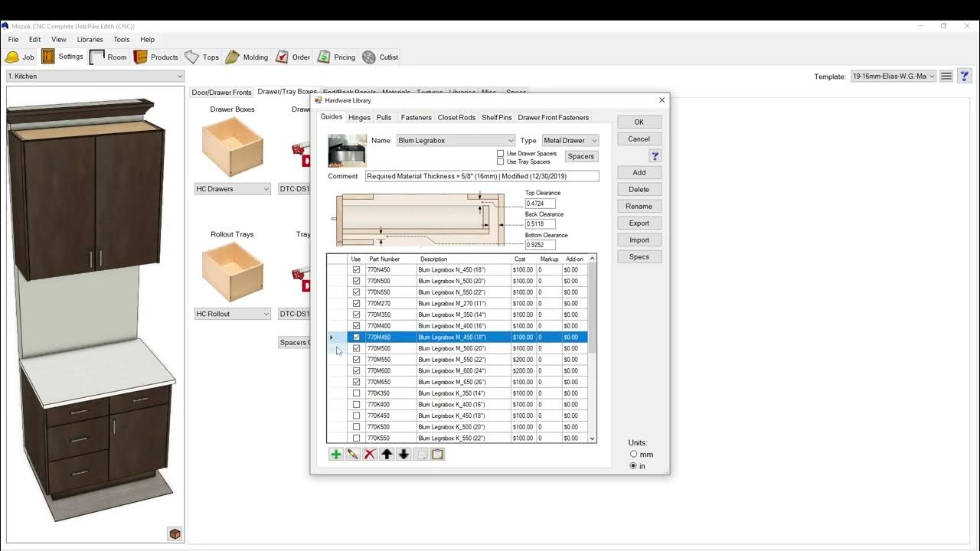Open the Products section
This screenshot has height=551, width=980.
(156, 57)
